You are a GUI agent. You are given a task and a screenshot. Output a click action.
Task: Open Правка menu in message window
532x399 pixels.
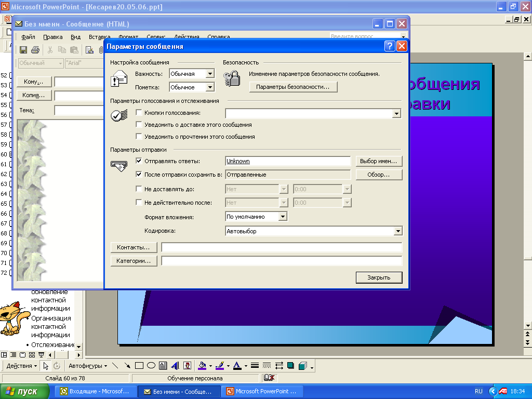tap(52, 37)
